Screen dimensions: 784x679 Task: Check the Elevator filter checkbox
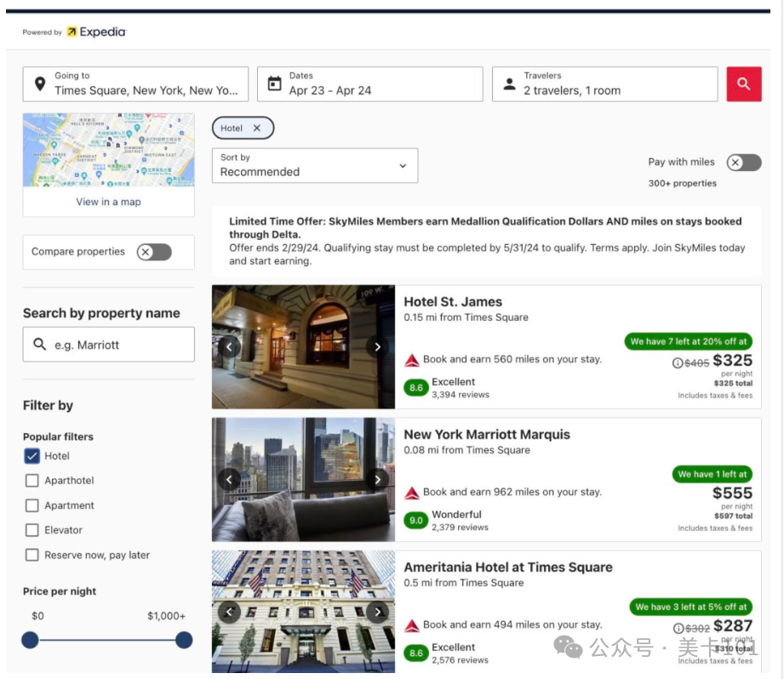32,529
